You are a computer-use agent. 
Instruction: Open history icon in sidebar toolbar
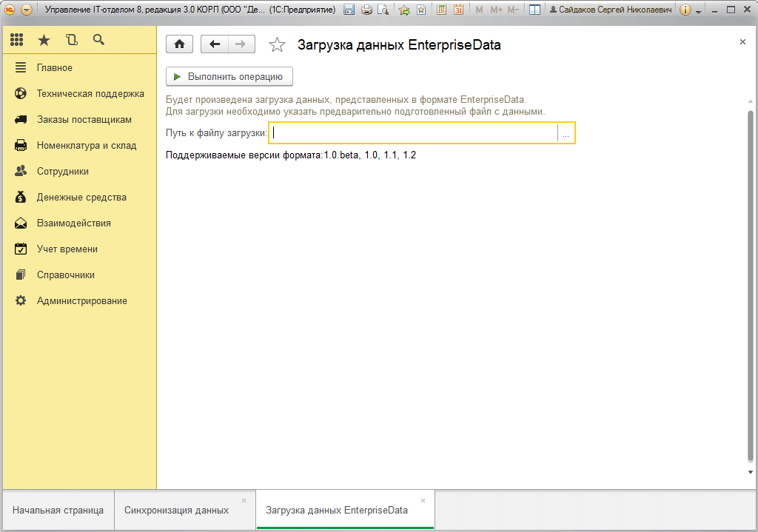[x=72, y=40]
